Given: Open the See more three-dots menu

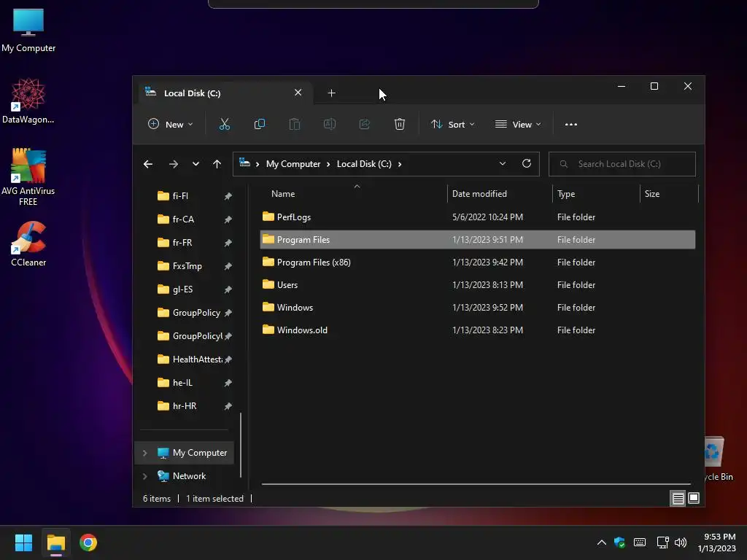Looking at the screenshot, I should coord(570,124).
